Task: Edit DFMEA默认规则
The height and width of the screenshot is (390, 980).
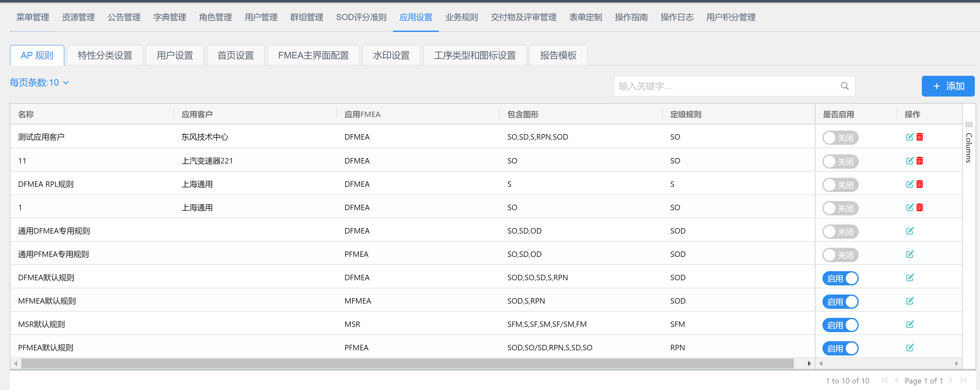Action: point(910,277)
